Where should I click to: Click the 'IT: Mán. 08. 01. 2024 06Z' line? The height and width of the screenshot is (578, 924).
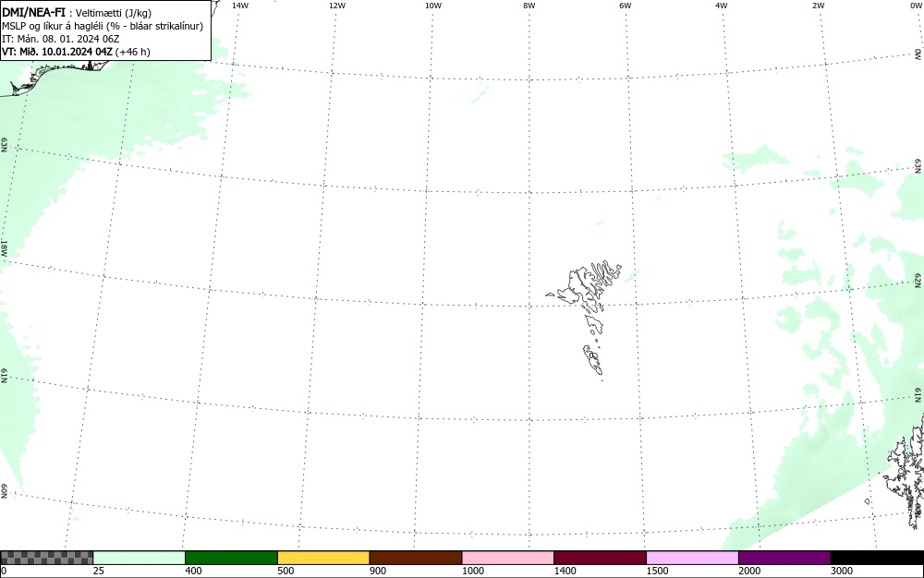[61, 39]
